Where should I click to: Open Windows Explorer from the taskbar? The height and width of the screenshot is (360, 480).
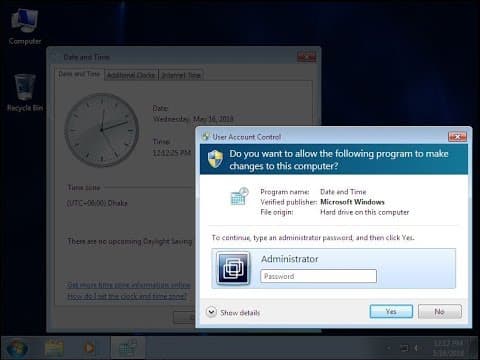click(x=54, y=348)
